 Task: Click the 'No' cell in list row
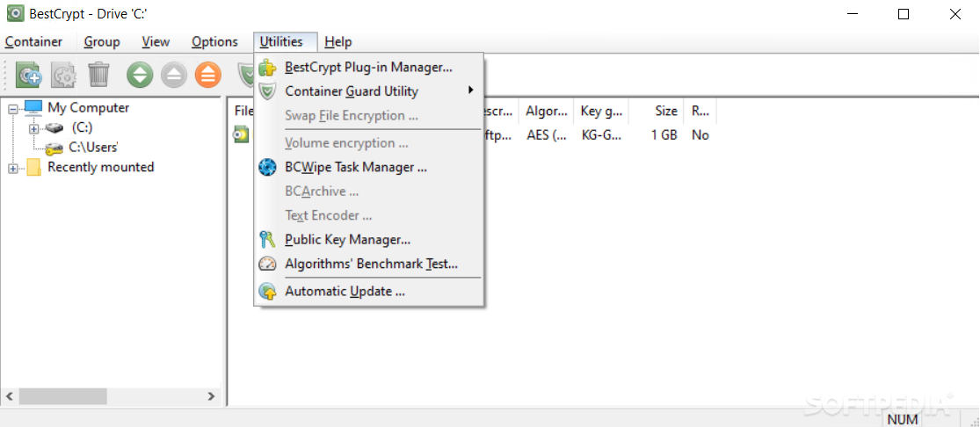pos(700,135)
